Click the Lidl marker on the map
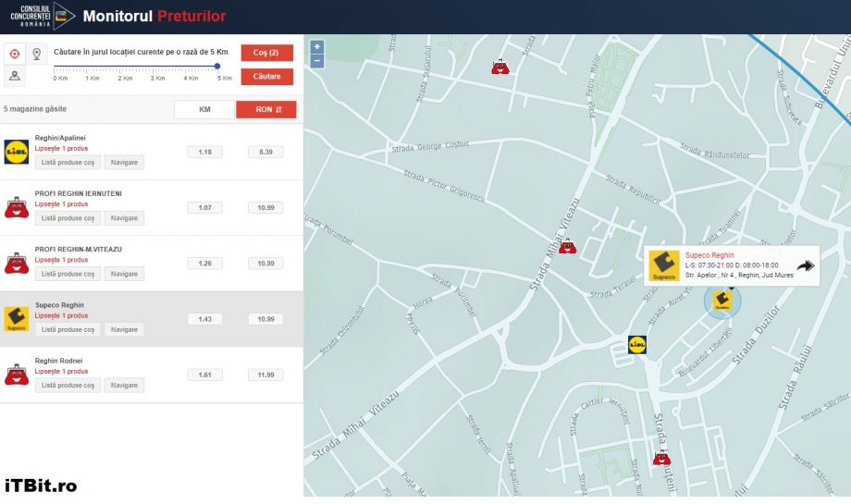The height and width of the screenshot is (504, 851). [637, 345]
